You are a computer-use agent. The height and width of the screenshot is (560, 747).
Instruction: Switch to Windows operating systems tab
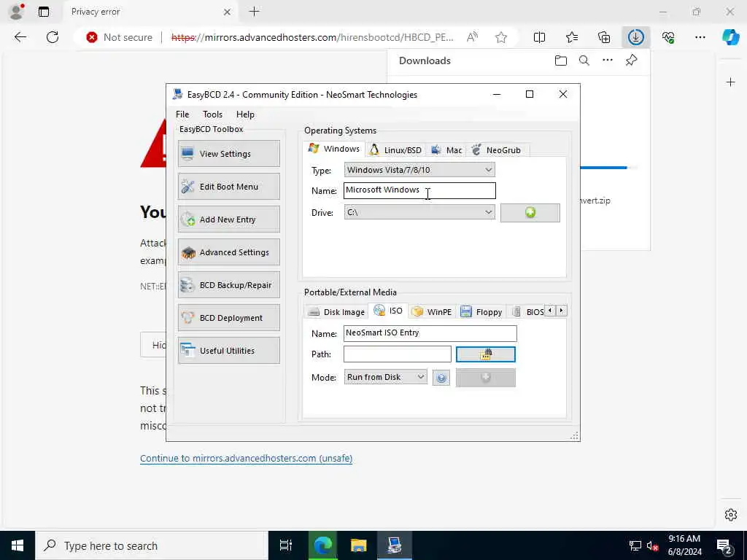coord(334,149)
